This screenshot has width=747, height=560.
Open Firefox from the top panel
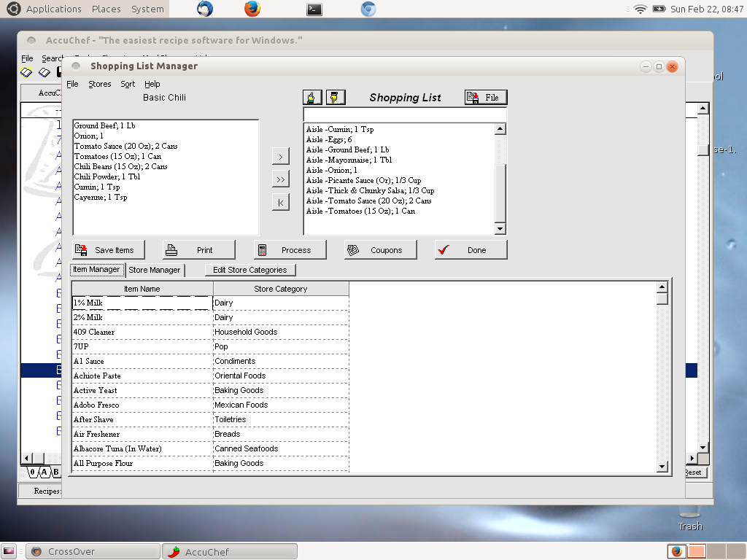click(x=254, y=9)
